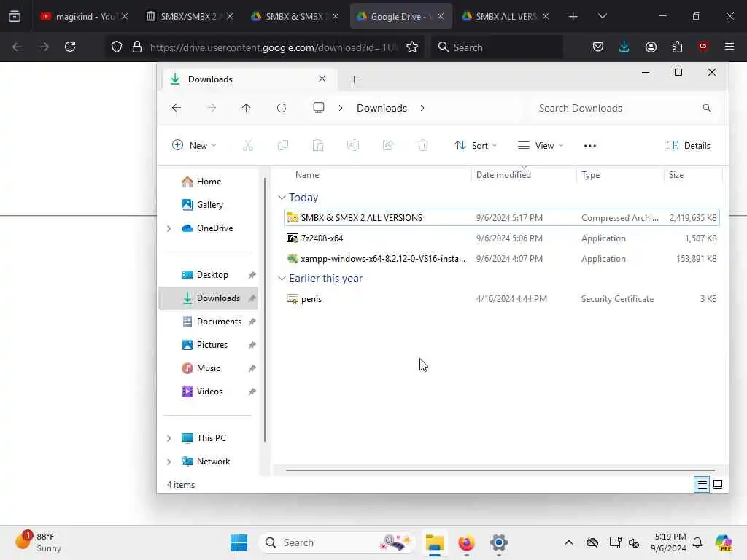This screenshot has width=747, height=560.
Task: Open Music quick access folder
Action: pos(208,368)
